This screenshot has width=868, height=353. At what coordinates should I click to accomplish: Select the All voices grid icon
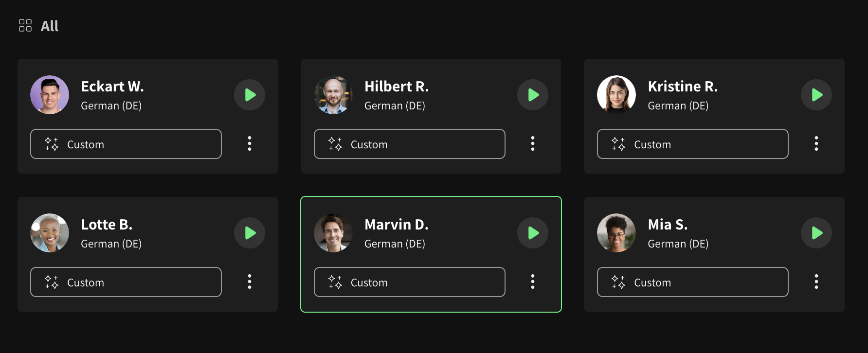tap(25, 25)
